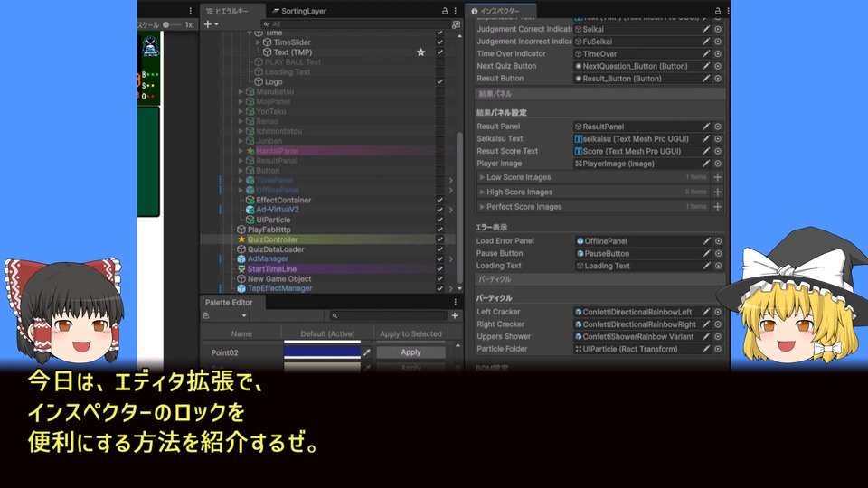
Task: Toggle active checkbox for Text (TMP)
Action: [x=439, y=52]
